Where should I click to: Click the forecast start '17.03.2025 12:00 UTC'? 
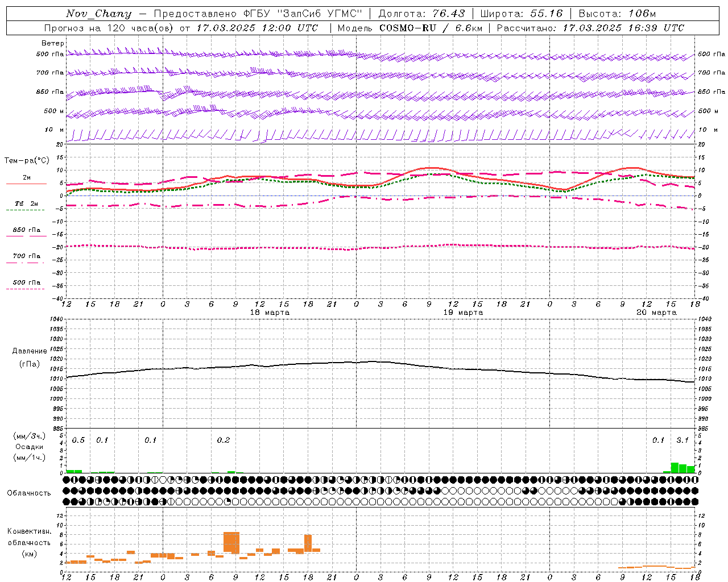[257, 28]
